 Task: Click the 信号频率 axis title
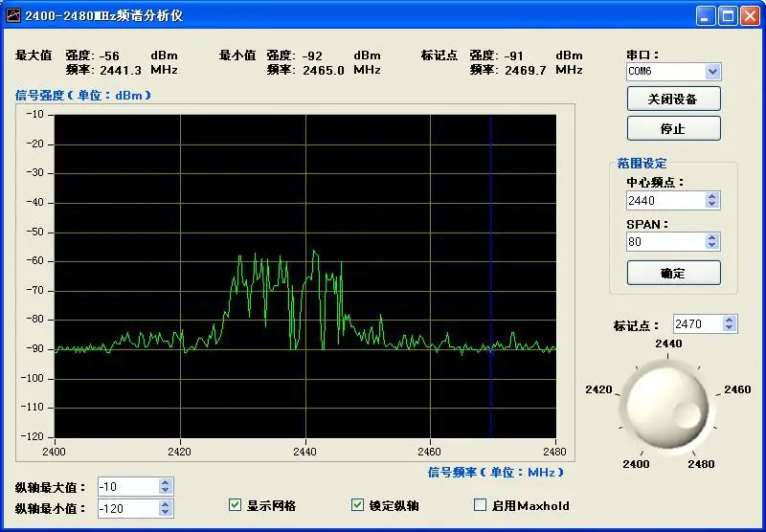coord(496,472)
